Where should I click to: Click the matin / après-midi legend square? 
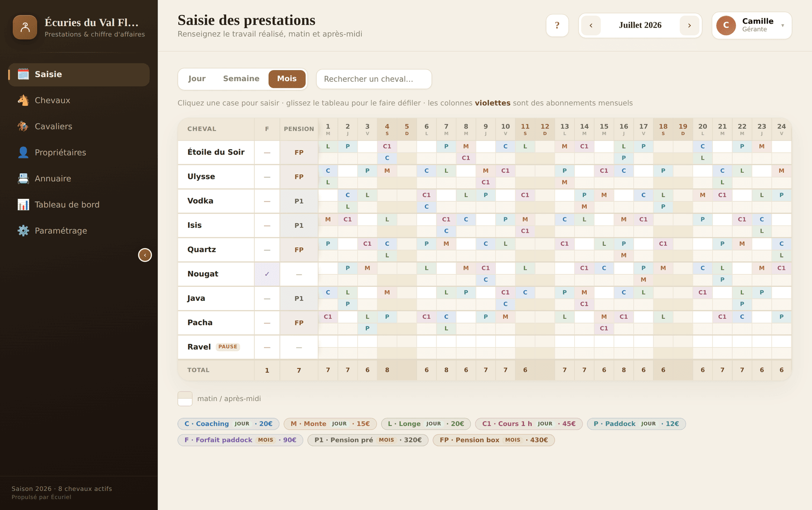click(185, 398)
